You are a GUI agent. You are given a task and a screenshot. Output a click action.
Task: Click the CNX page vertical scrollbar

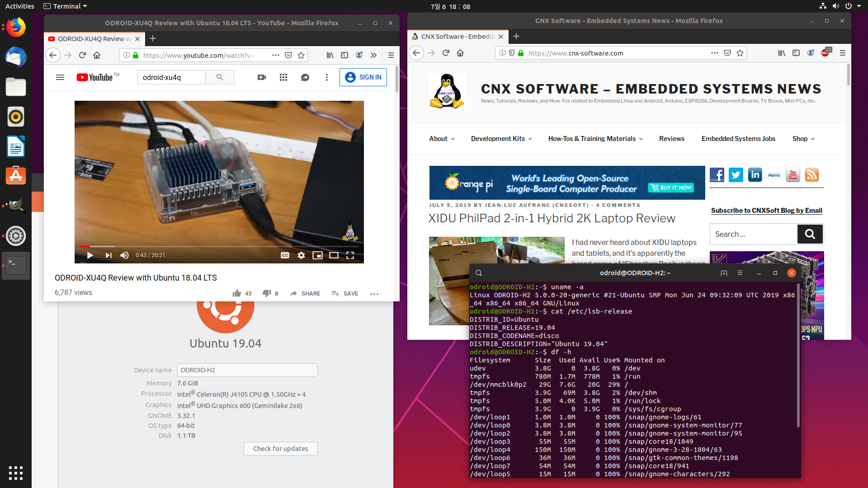(848, 75)
